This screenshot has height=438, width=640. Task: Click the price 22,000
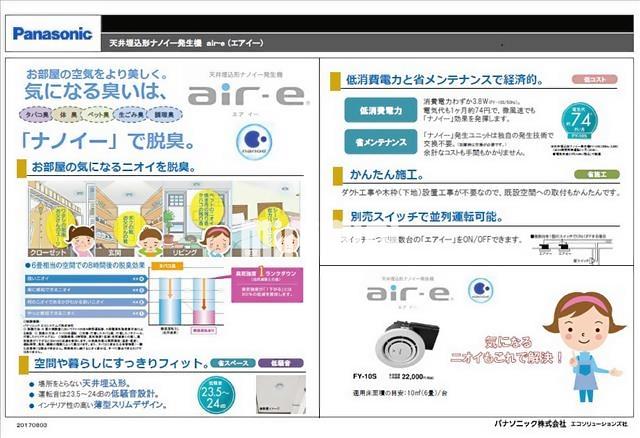click(412, 376)
